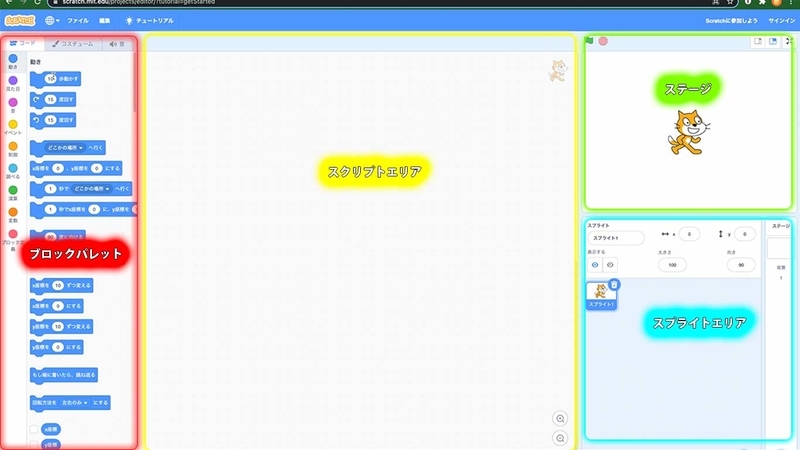The width and height of the screenshot is (800, 450).
Task: Show the sprite with the open-eye button
Action: tap(595, 265)
